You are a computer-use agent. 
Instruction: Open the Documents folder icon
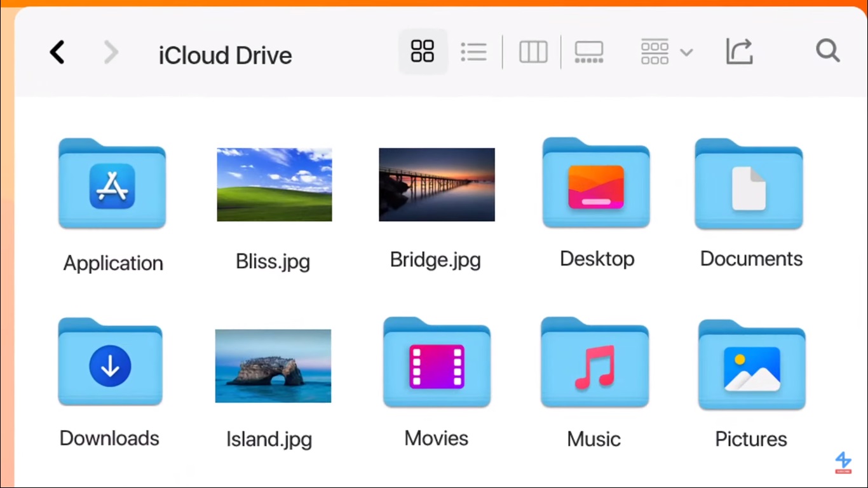tap(749, 184)
